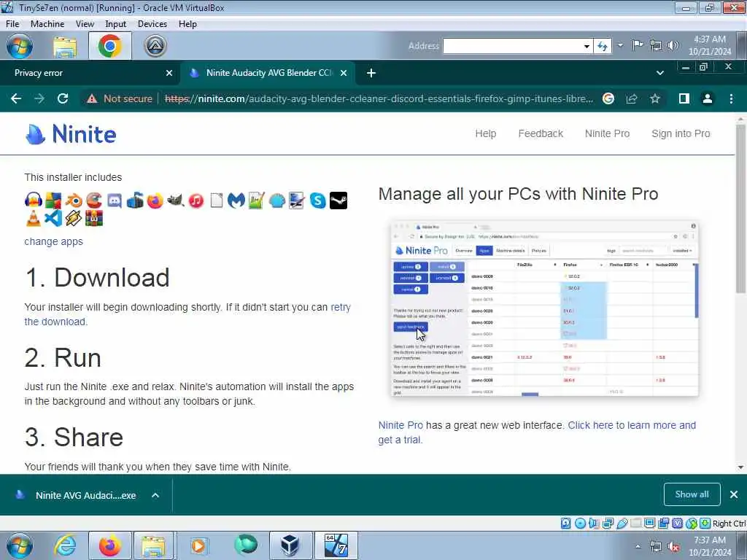
Task: Open Internet Explorer from guest taskbar
Action: [64, 545]
